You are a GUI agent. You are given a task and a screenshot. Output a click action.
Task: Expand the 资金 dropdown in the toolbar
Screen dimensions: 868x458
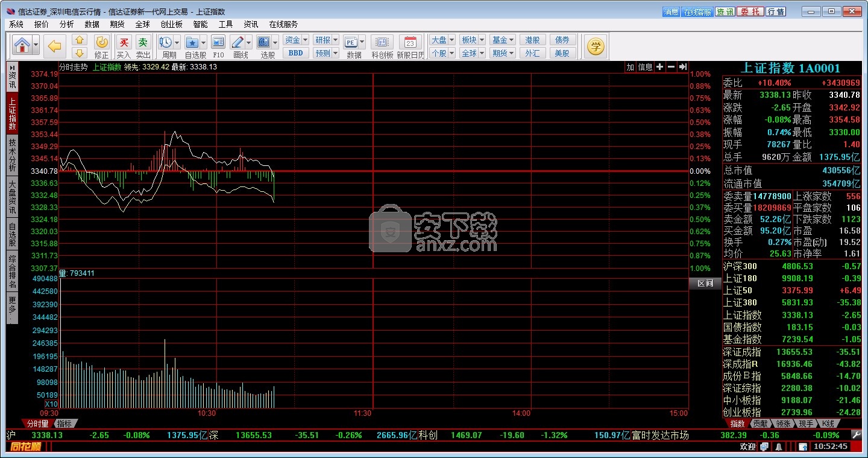305,40
